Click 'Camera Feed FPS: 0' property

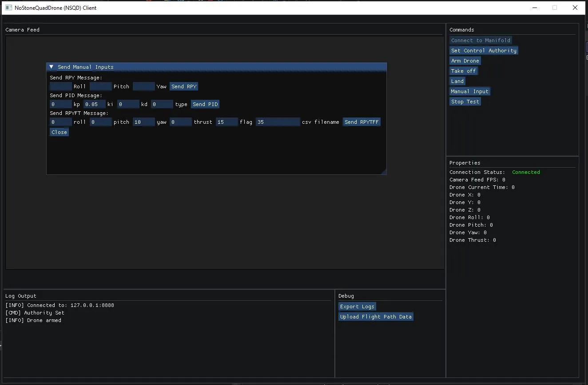coord(477,180)
